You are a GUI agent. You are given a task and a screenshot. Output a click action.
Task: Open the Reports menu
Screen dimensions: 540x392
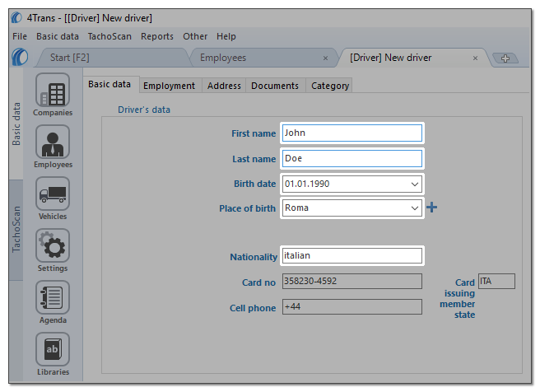[157, 36]
